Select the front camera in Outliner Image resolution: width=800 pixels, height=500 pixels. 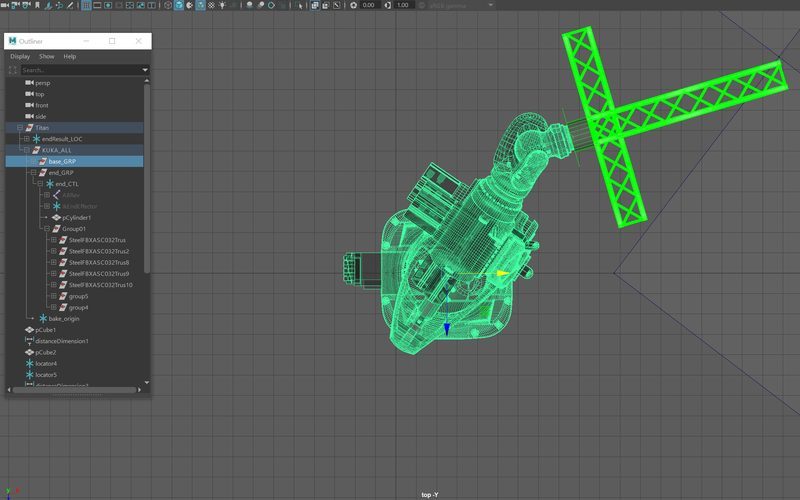42,105
